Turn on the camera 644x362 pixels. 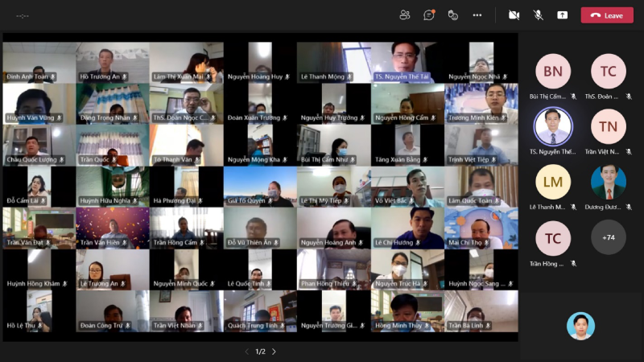click(514, 14)
